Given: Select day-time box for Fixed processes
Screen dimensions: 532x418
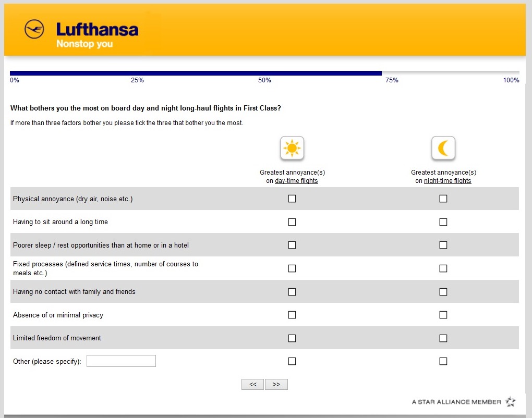Looking at the screenshot, I should 292,268.
